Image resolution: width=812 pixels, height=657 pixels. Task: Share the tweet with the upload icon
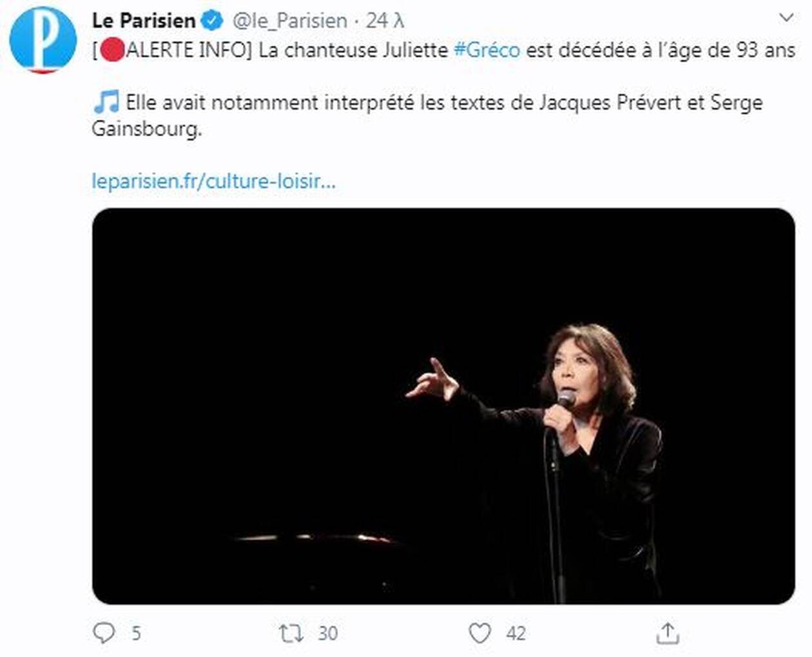click(668, 634)
